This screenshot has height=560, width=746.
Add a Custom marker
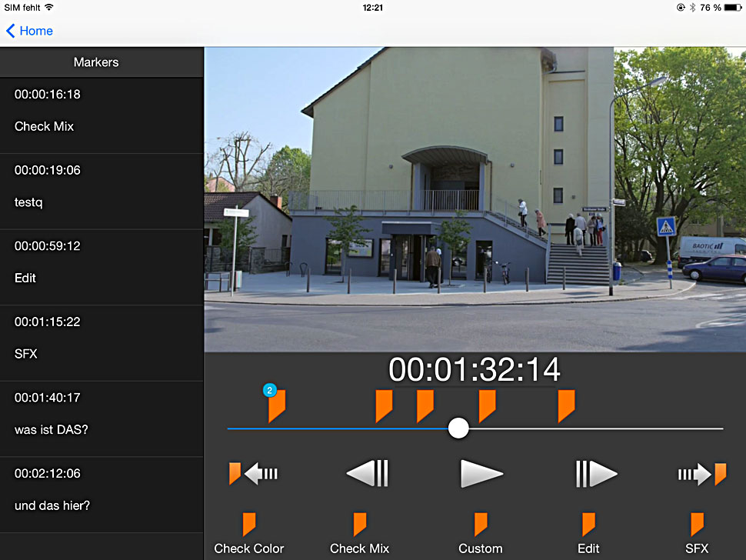481,534
